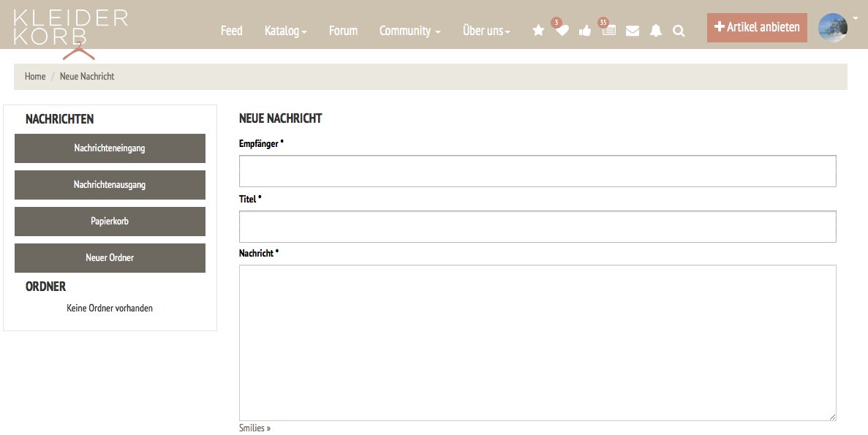This screenshot has height=435, width=868.
Task: Click the thumbs-up likes icon
Action: (x=585, y=31)
